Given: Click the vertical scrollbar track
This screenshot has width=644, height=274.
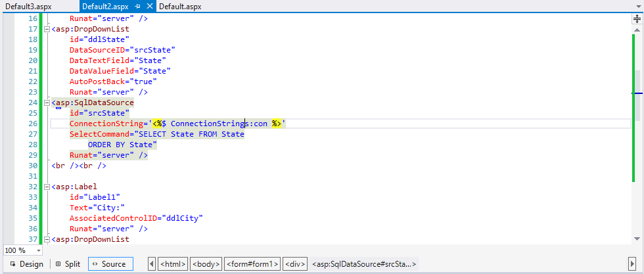Looking at the screenshot, I should (637, 164).
